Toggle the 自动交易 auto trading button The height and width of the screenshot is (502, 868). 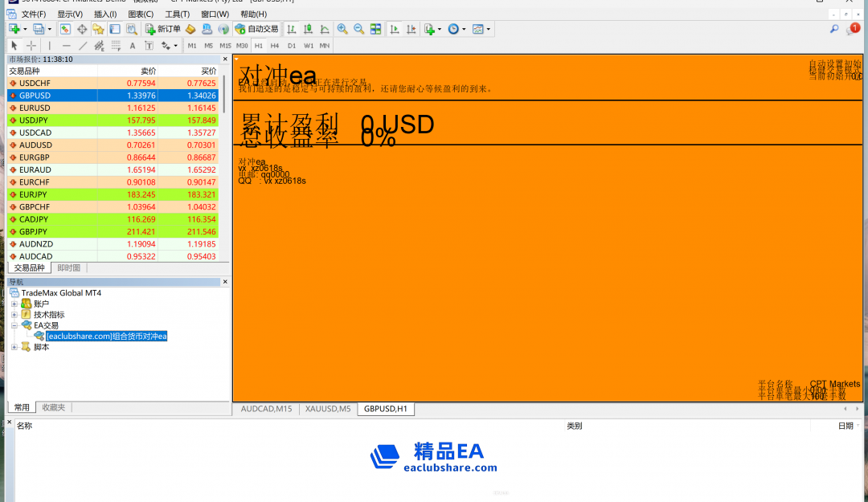pyautogui.click(x=256, y=29)
